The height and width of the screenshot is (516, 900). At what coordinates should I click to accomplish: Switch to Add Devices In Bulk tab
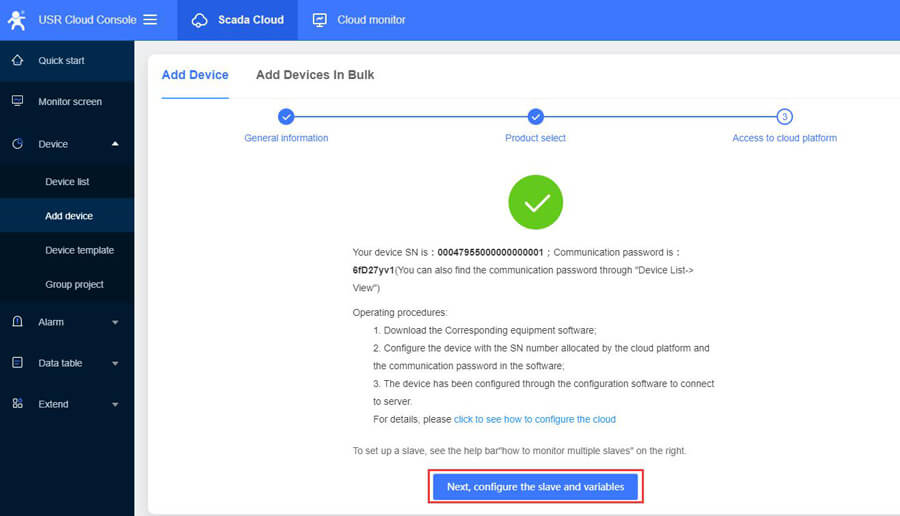[315, 75]
